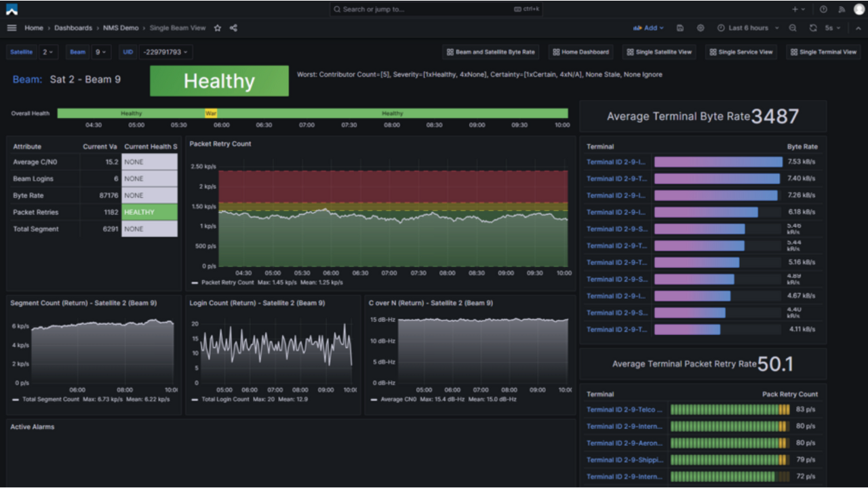Open the Home Dashboard link
The image size is (868, 488).
[580, 52]
